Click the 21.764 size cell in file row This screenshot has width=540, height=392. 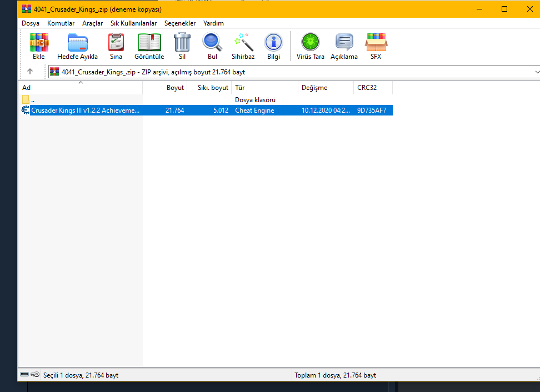[174, 110]
